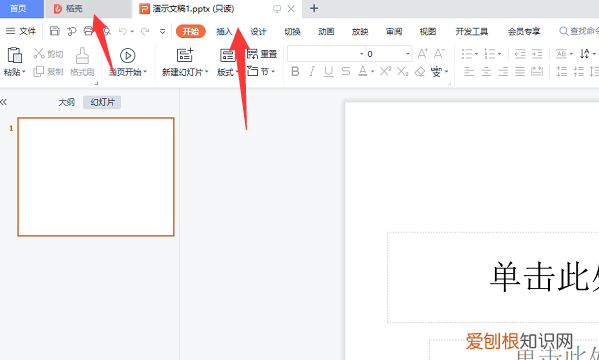The width and height of the screenshot is (599, 360).
Task: Click the increase indent icon
Action: [537, 54]
